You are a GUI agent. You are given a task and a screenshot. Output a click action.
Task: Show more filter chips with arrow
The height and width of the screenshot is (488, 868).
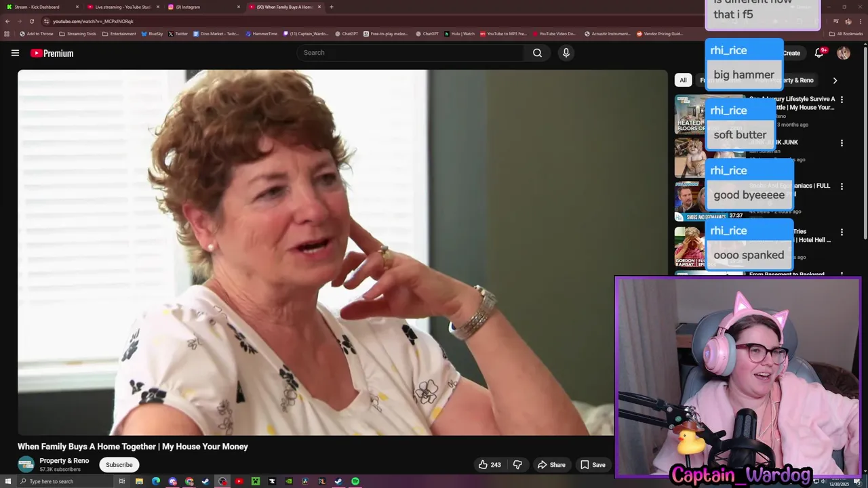click(x=835, y=80)
